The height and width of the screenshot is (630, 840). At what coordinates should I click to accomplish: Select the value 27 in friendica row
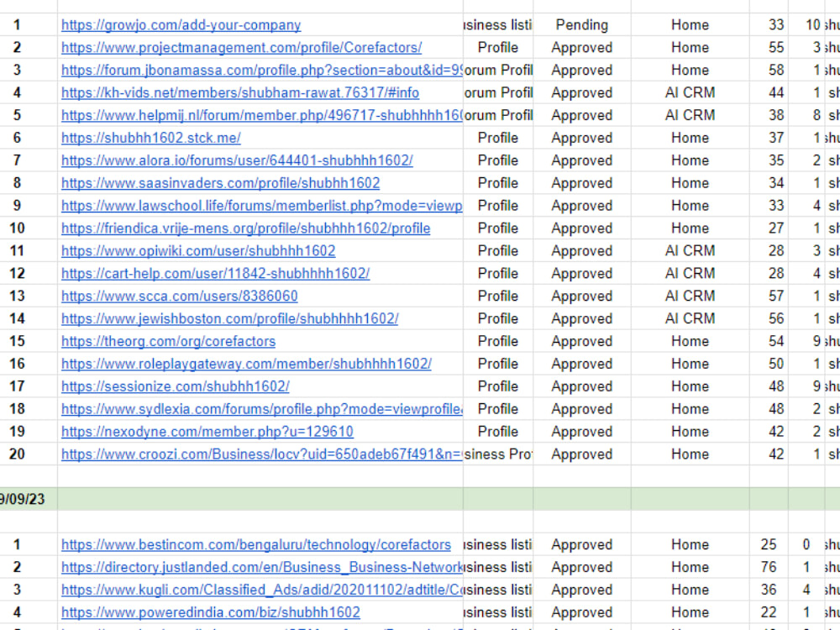pos(769,228)
